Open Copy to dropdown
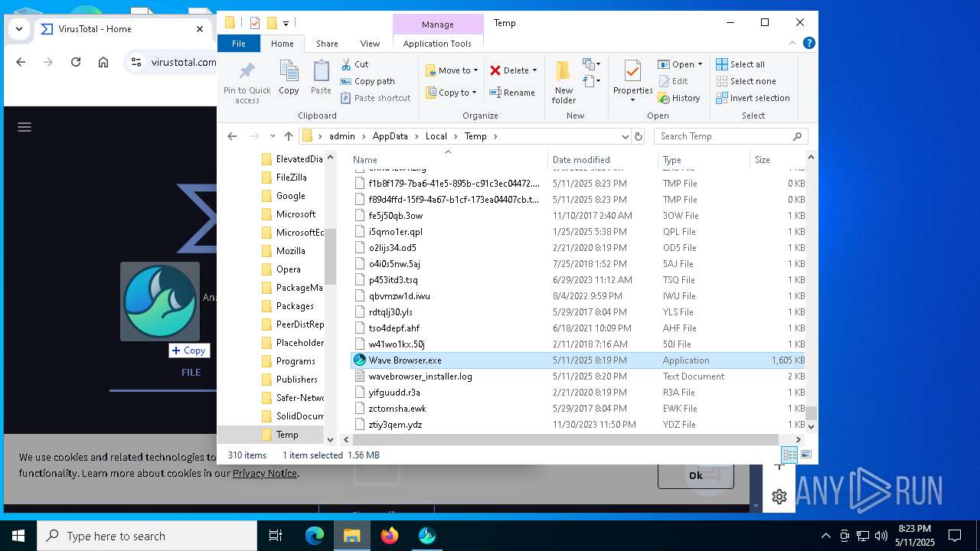This screenshot has height=551, width=980. pos(452,93)
